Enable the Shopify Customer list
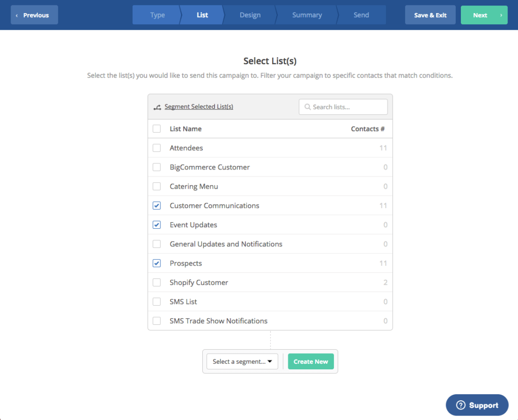 click(157, 282)
